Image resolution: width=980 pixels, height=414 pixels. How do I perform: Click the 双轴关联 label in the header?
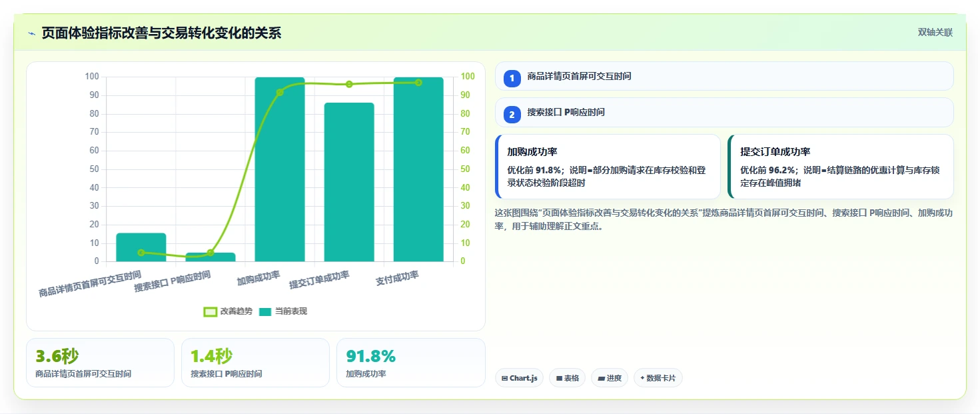click(935, 33)
